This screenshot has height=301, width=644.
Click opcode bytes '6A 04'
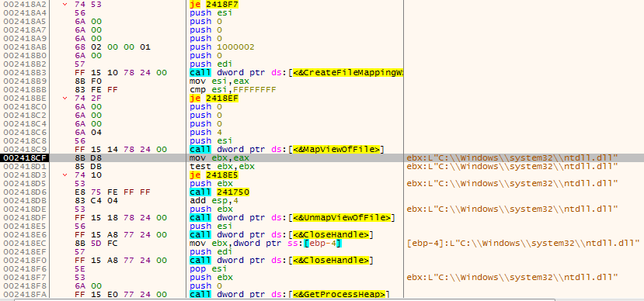click(89, 132)
